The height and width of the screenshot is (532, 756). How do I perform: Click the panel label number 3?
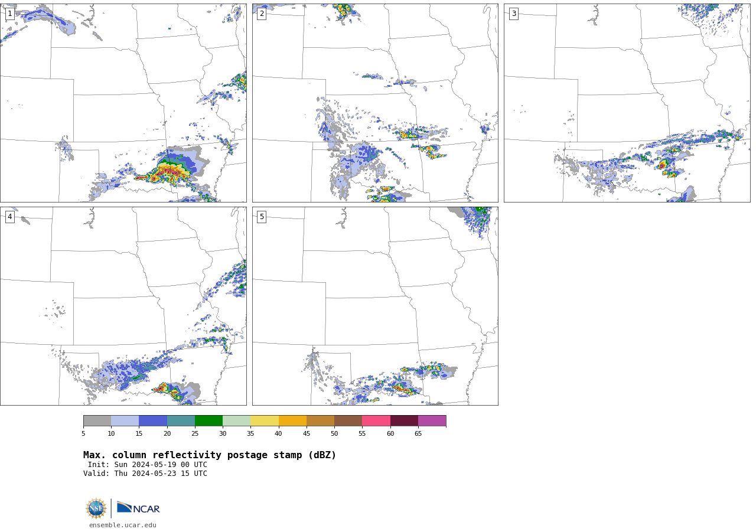513,14
